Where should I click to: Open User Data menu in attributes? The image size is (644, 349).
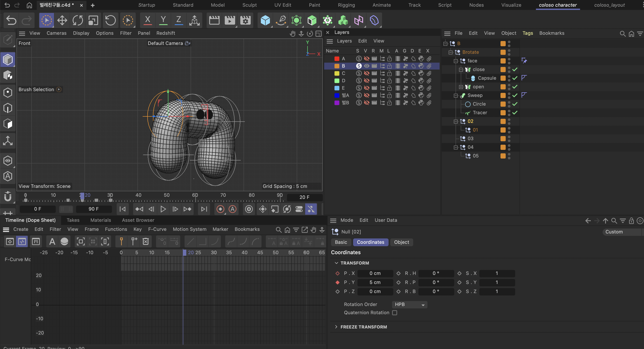(386, 220)
